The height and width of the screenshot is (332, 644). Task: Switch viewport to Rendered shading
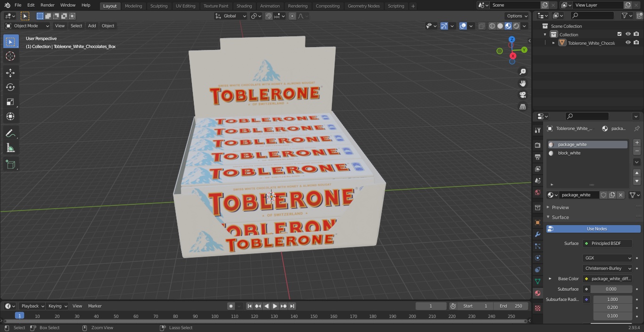click(x=516, y=26)
